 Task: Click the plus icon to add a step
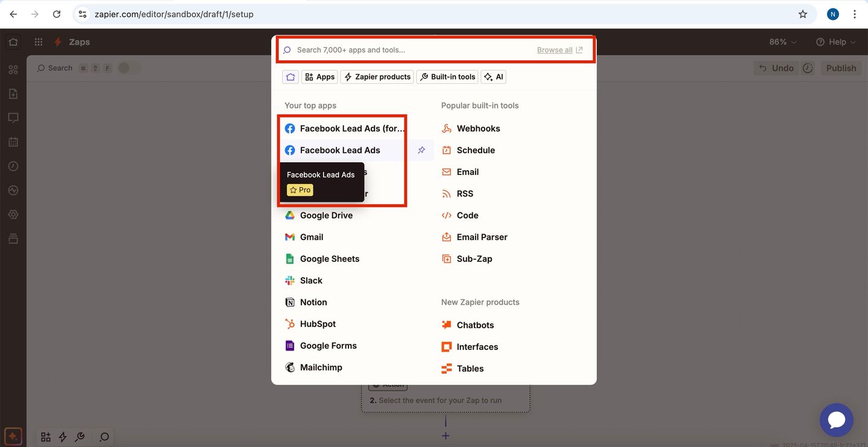point(445,436)
